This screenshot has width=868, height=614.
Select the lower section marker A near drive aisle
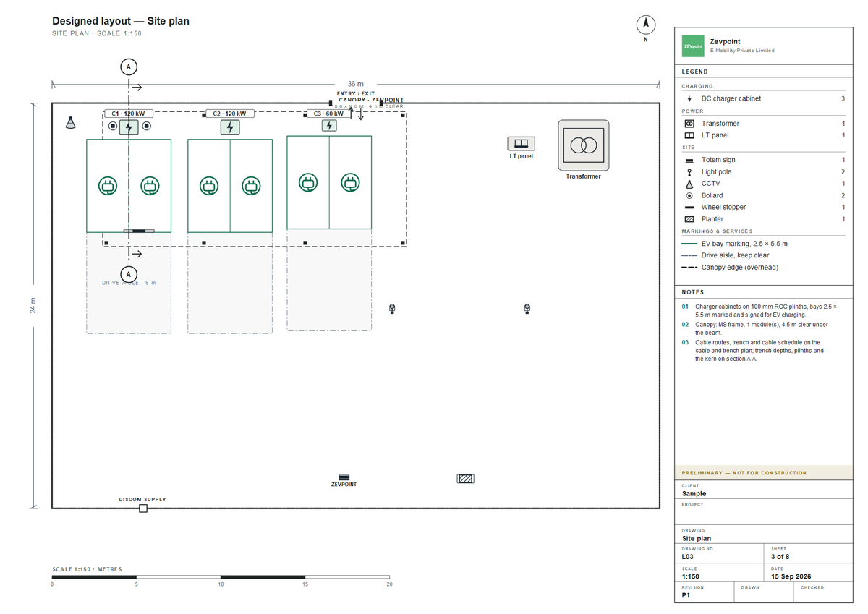[129, 274]
